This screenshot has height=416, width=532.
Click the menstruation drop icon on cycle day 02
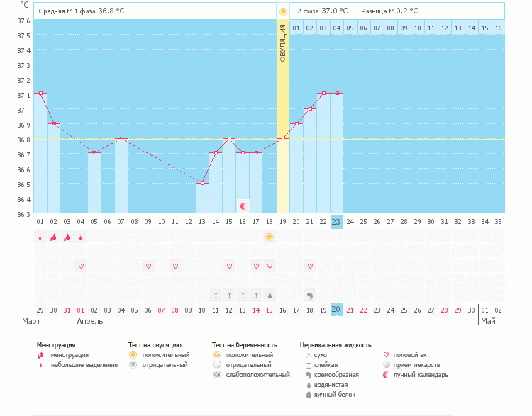tap(53, 237)
